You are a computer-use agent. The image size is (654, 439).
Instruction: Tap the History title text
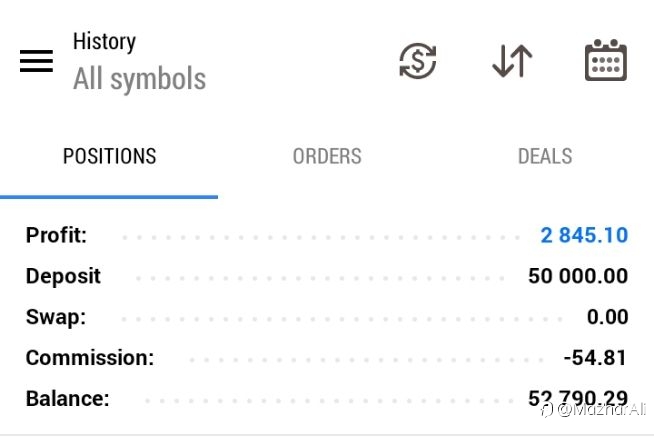104,42
